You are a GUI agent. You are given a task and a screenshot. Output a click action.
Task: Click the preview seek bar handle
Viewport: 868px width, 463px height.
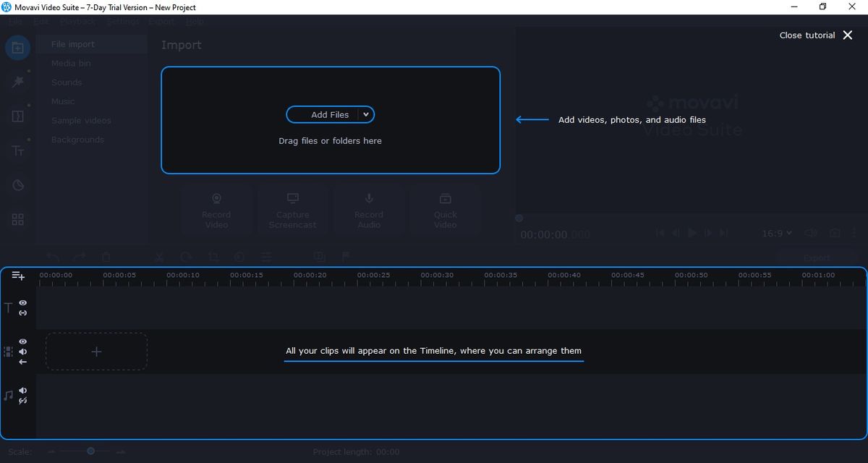[519, 218]
